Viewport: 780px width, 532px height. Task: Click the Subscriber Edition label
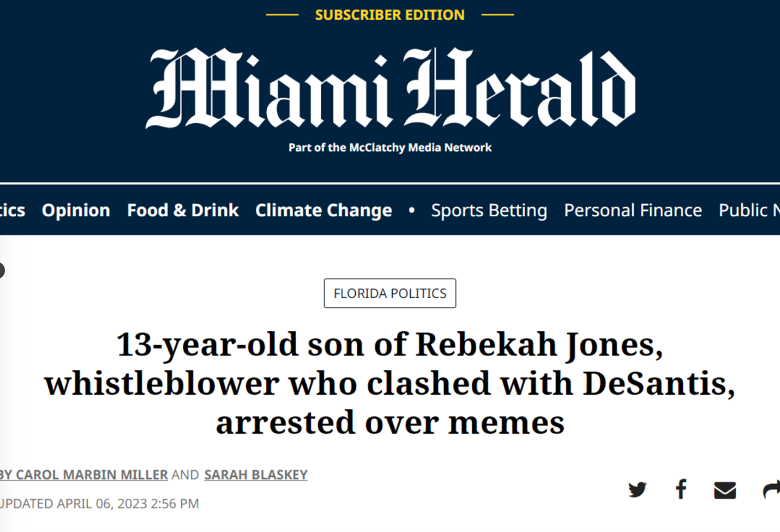390,15
